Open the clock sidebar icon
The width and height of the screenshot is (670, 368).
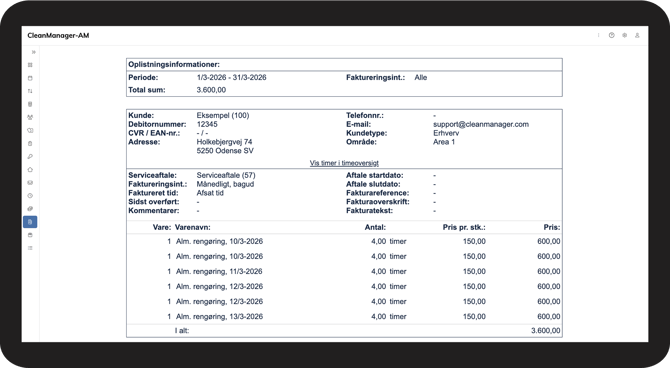[30, 196]
